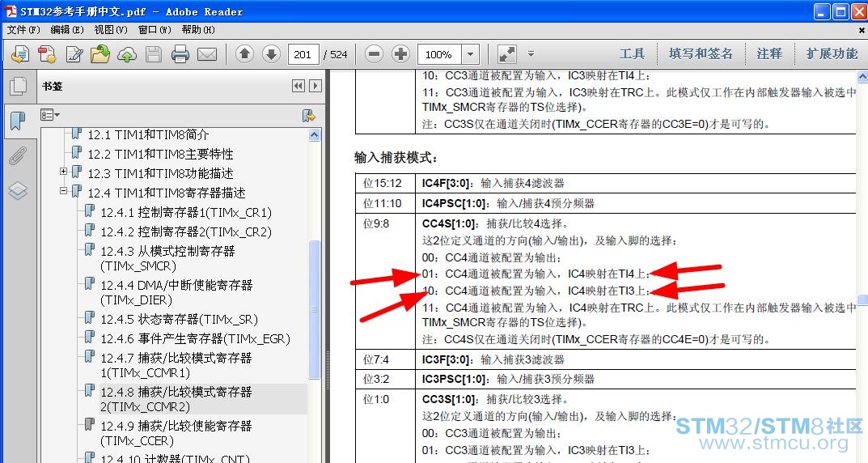Click the save floppy disk icon
Screen dimensions: 868x463
154,54
